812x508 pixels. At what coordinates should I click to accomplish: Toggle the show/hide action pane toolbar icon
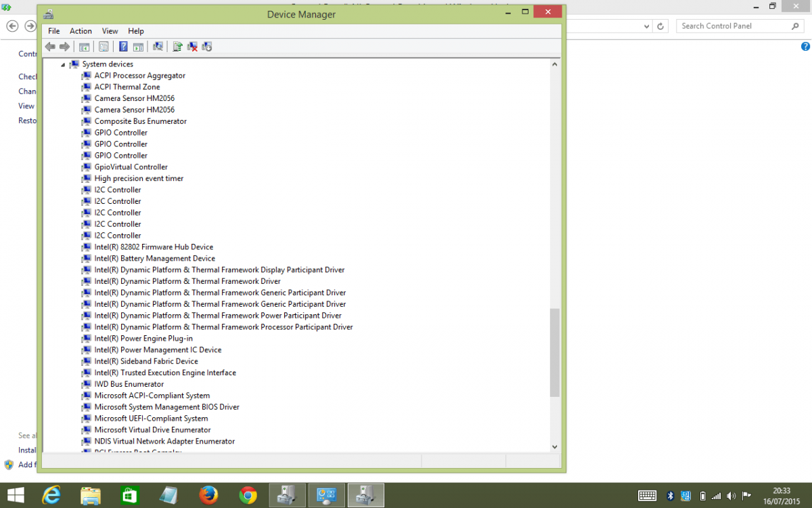pyautogui.click(x=138, y=47)
